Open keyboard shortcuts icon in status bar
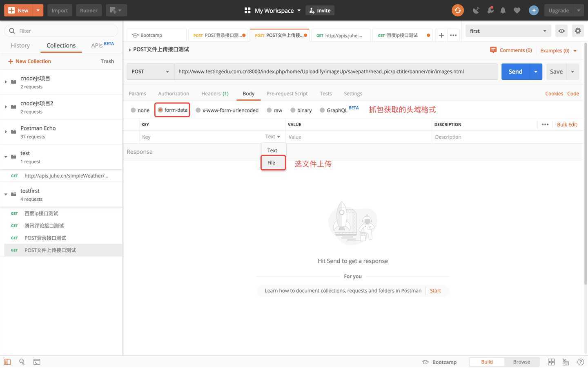 click(566, 362)
